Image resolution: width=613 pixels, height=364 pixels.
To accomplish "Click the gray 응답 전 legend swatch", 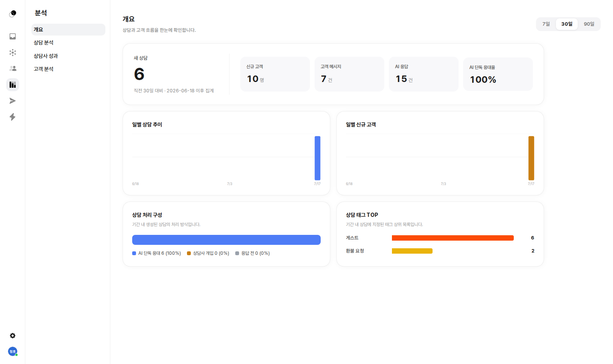I will [237, 253].
